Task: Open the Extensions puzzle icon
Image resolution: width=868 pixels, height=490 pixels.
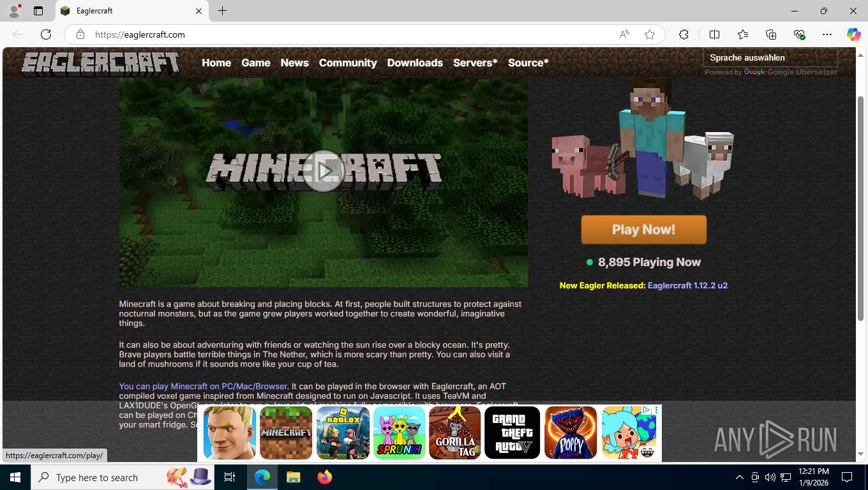Action: (684, 34)
